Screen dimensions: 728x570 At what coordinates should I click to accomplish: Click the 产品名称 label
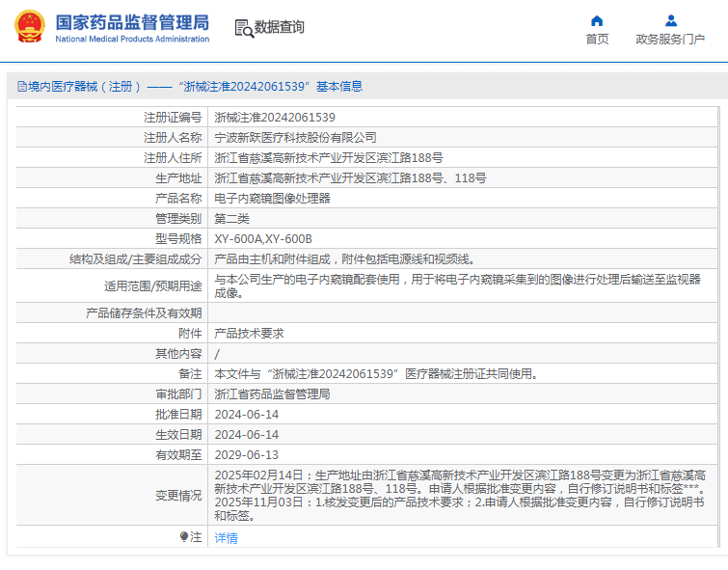tap(178, 199)
